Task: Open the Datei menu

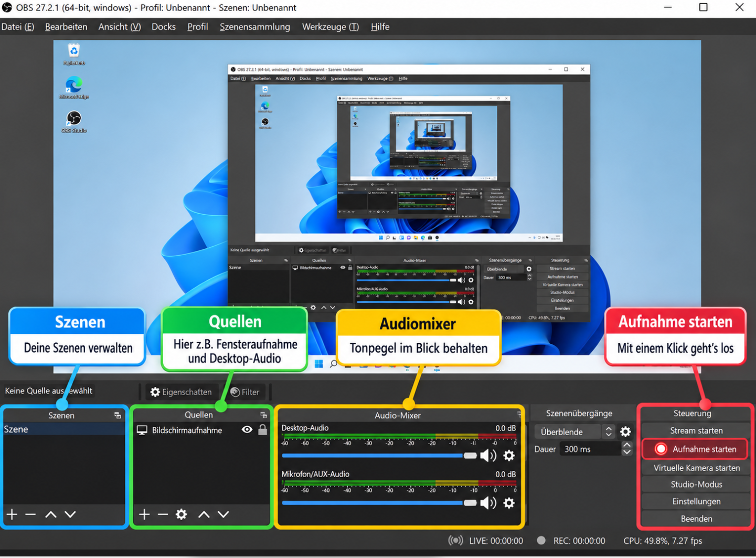Action: coord(18,27)
